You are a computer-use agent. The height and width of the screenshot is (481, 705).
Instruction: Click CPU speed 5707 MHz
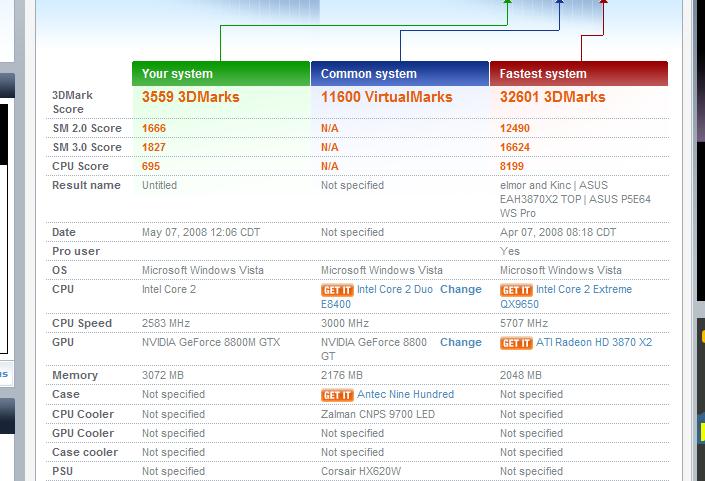(x=524, y=323)
